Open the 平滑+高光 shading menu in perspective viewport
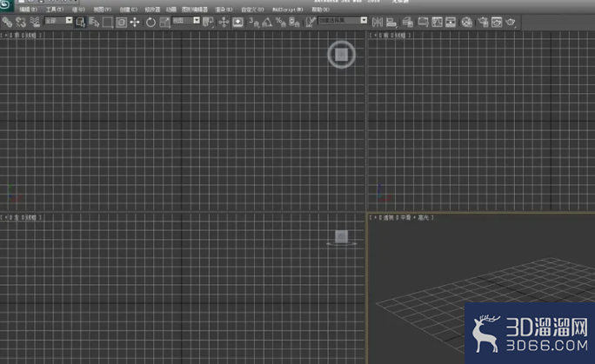Image resolution: width=595 pixels, height=364 pixels. pos(414,217)
